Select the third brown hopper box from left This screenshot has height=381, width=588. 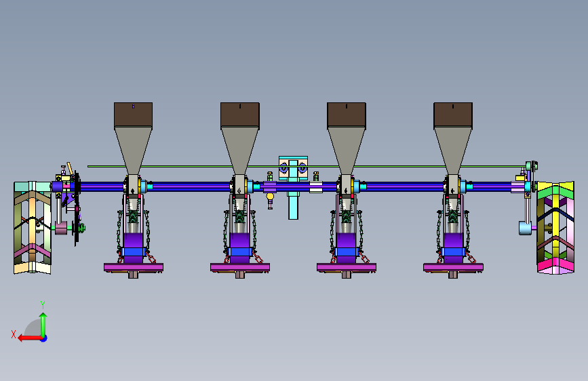click(347, 115)
